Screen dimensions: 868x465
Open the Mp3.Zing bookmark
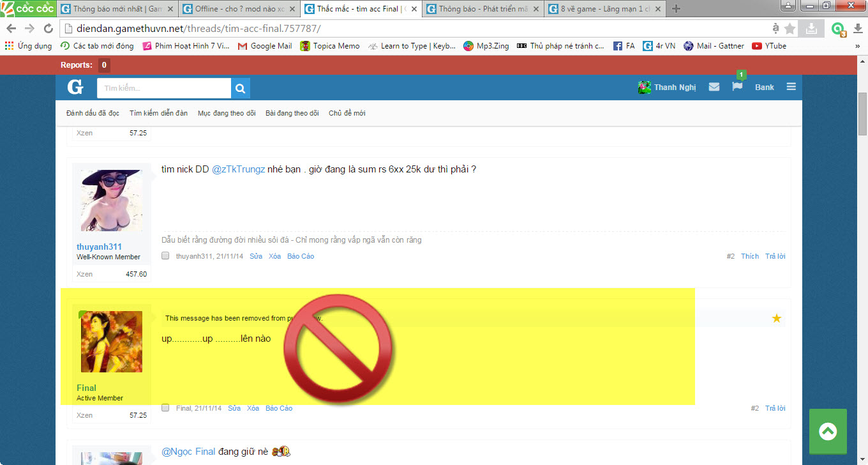coord(486,46)
